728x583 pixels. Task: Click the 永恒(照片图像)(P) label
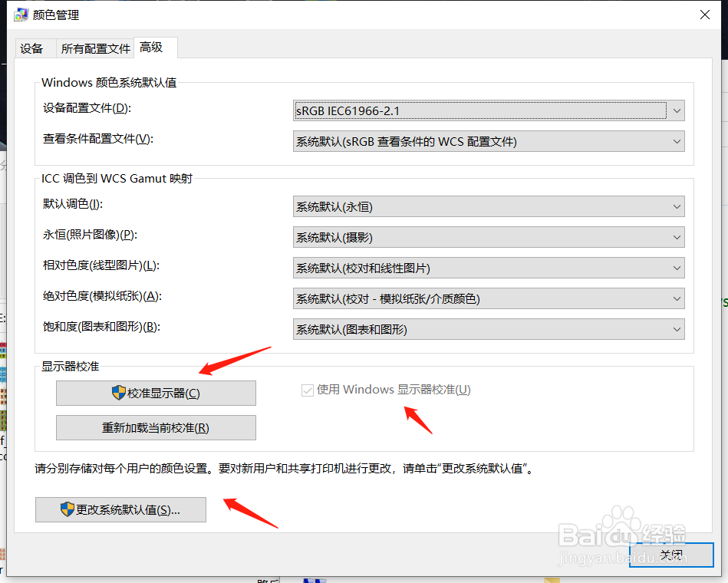pos(90,235)
